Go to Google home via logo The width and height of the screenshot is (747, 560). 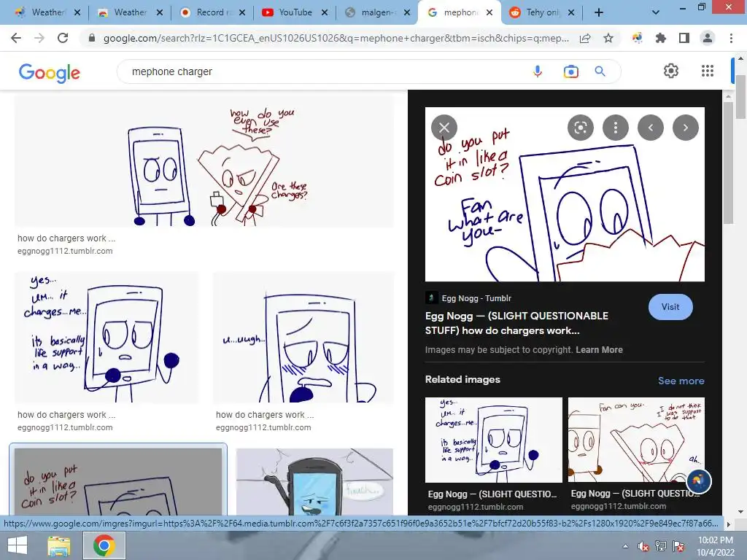(50, 72)
